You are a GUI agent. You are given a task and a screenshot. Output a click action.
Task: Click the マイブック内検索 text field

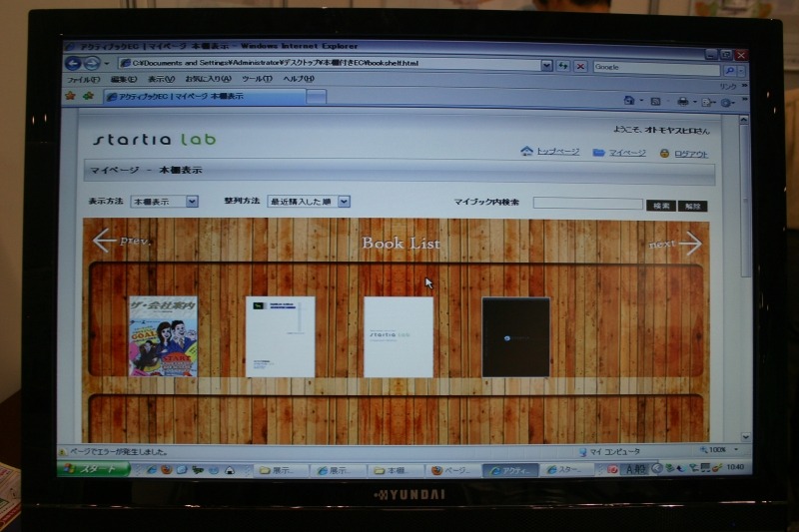click(x=587, y=204)
